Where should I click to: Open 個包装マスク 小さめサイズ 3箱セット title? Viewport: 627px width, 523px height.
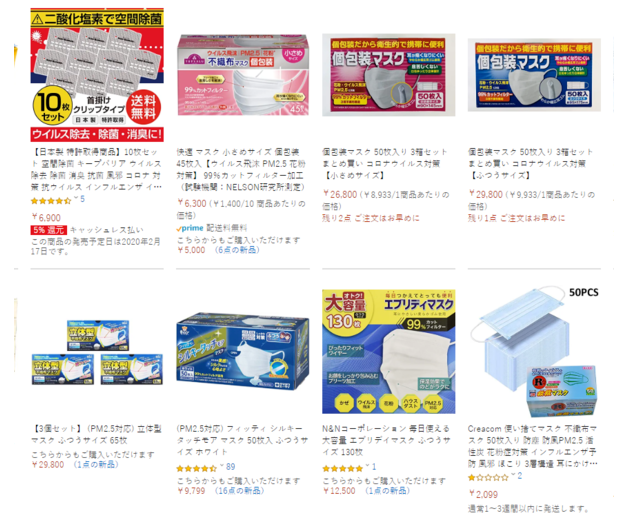click(x=385, y=164)
